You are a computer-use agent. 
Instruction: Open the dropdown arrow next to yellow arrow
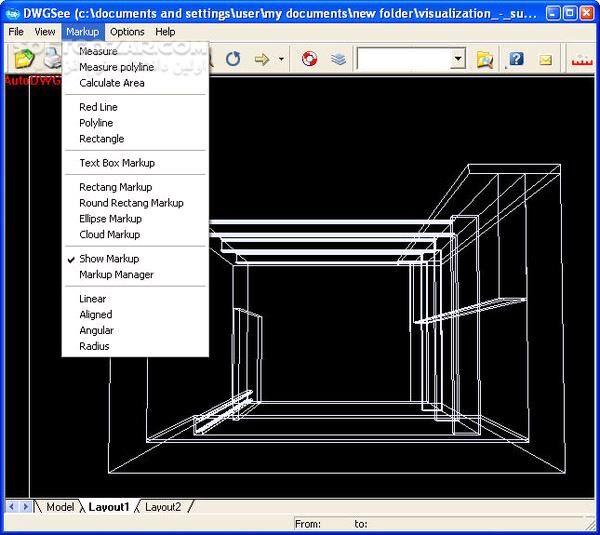pos(281,60)
